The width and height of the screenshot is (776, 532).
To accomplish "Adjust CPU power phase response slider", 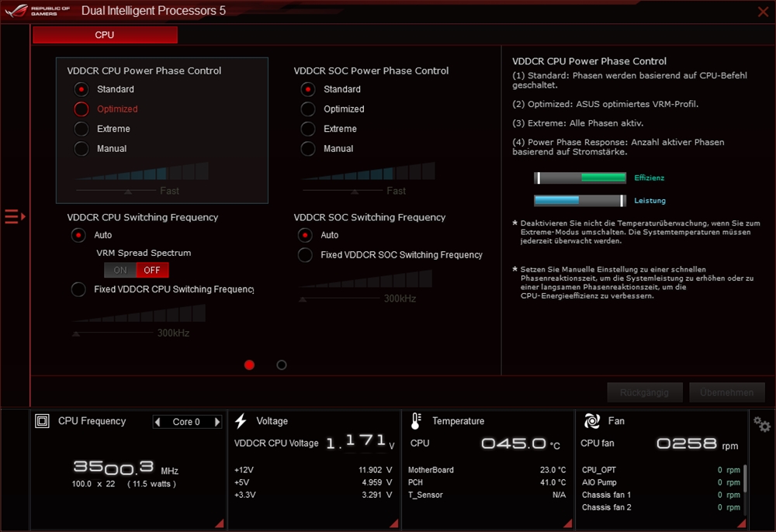I will pos(128,191).
